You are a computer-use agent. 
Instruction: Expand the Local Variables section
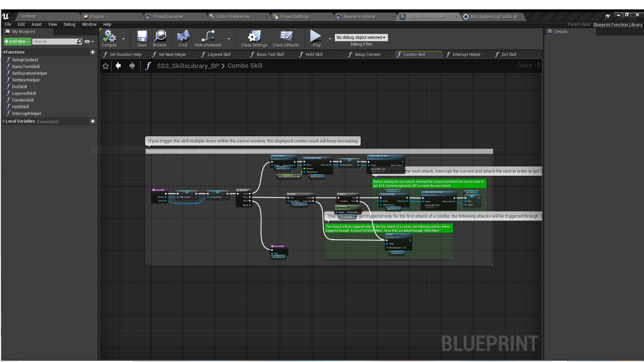tap(3, 121)
